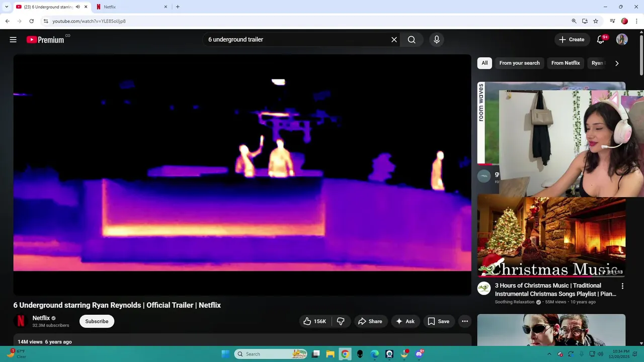View site information in the address bar
This screenshot has height=362, width=644.
[46, 21]
